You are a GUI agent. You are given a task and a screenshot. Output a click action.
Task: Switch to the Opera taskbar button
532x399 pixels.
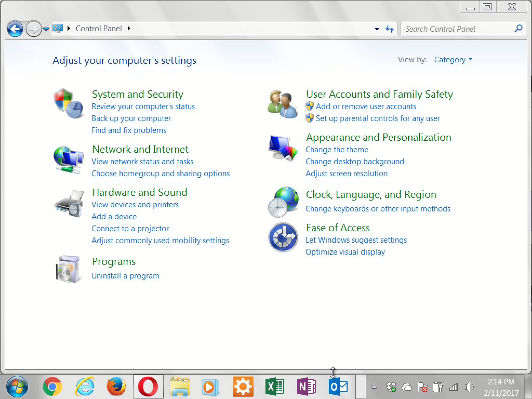[x=148, y=387]
